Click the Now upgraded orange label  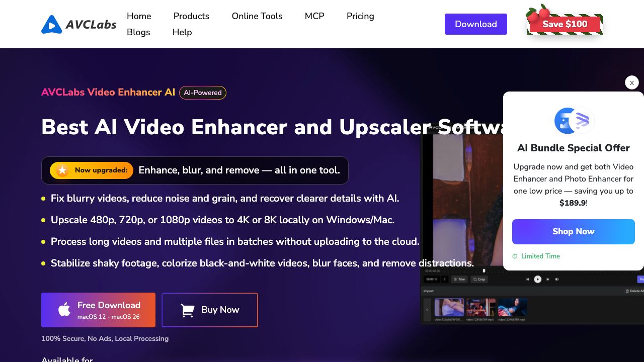pos(92,170)
